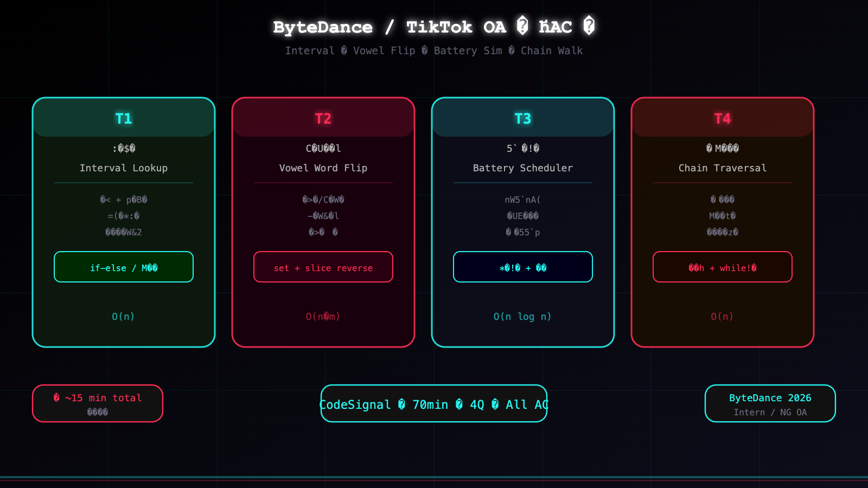Select the T3 header tab
The image size is (868, 488).
coord(522,118)
